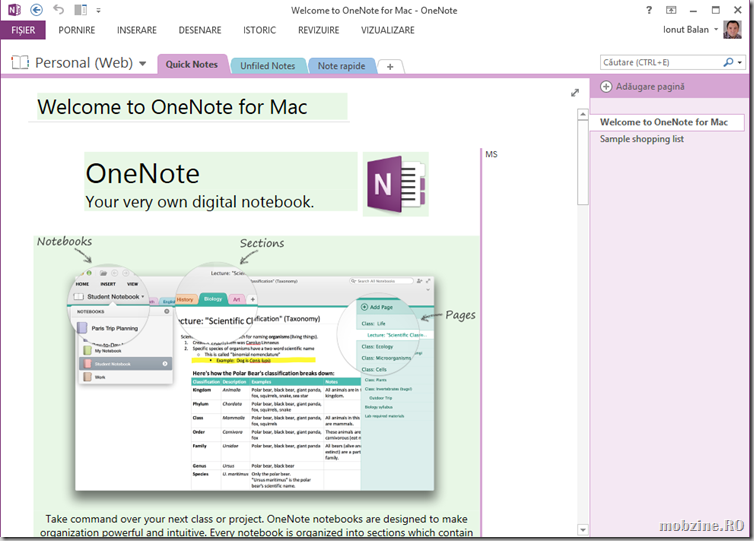Click the handwritten Notebooks label
This screenshot has width=754, height=541.
coord(64,241)
